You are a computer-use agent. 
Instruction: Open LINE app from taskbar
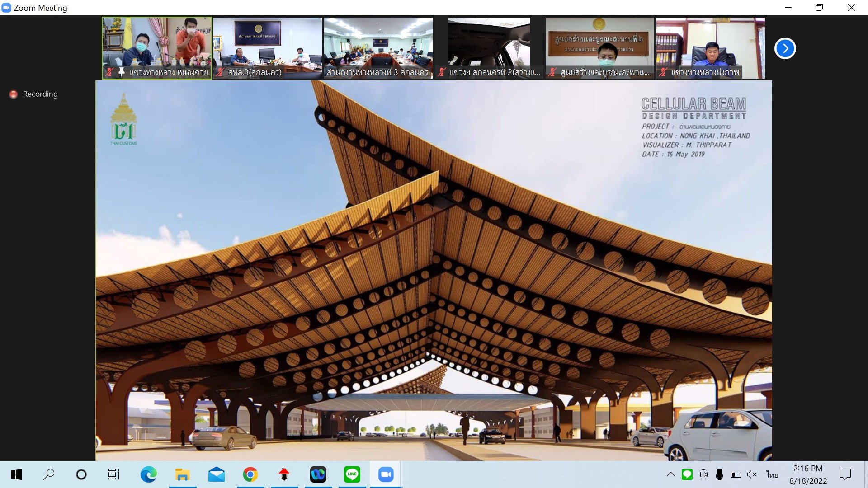[x=352, y=474]
